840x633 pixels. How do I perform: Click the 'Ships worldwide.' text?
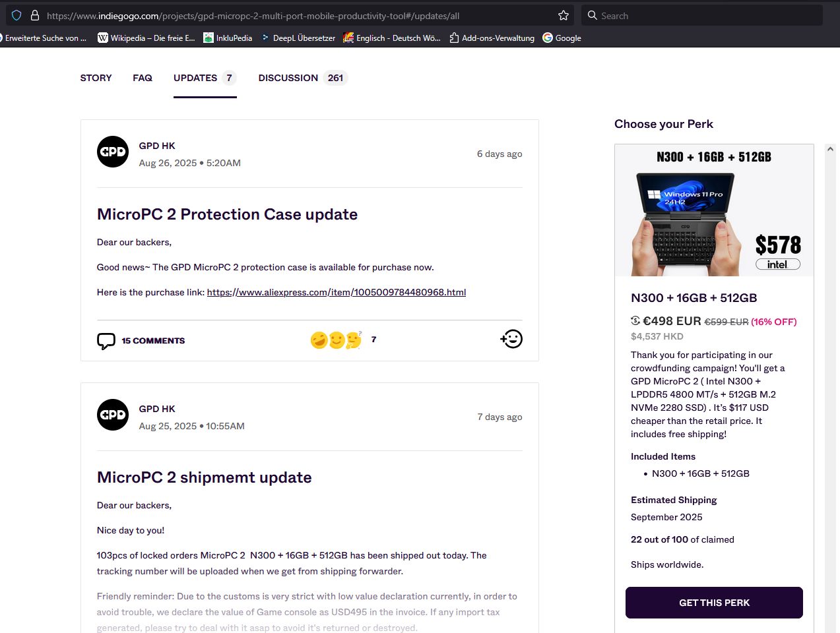[667, 564]
